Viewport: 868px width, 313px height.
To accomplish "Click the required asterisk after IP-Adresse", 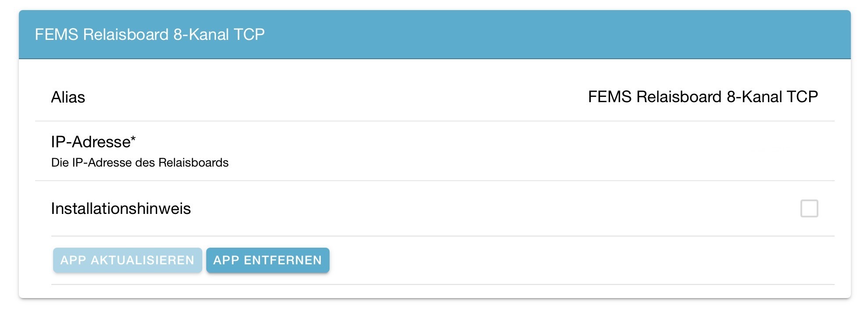I will tap(133, 140).
